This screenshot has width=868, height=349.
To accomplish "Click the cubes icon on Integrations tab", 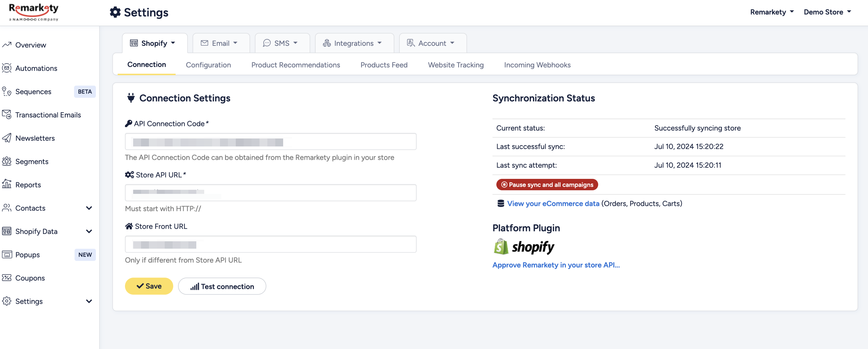I will [x=326, y=43].
